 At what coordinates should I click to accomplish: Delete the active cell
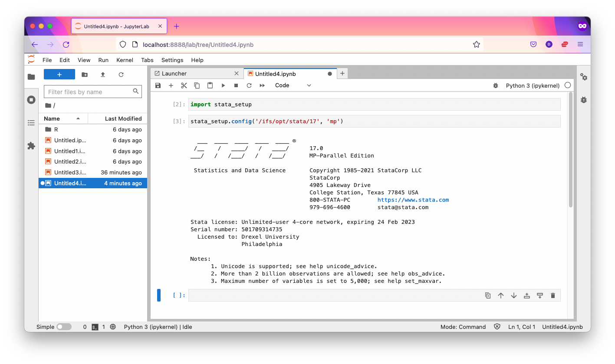553,295
